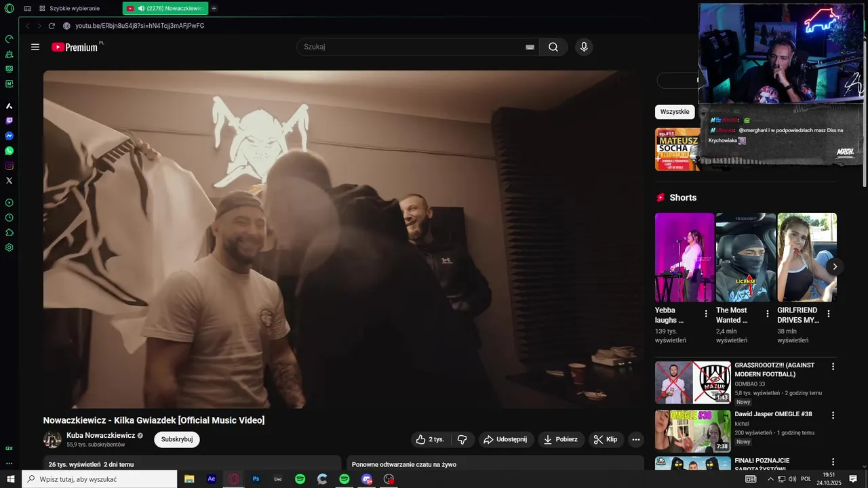Click the Udostępnij share button
This screenshot has width=868, height=488.
[507, 439]
